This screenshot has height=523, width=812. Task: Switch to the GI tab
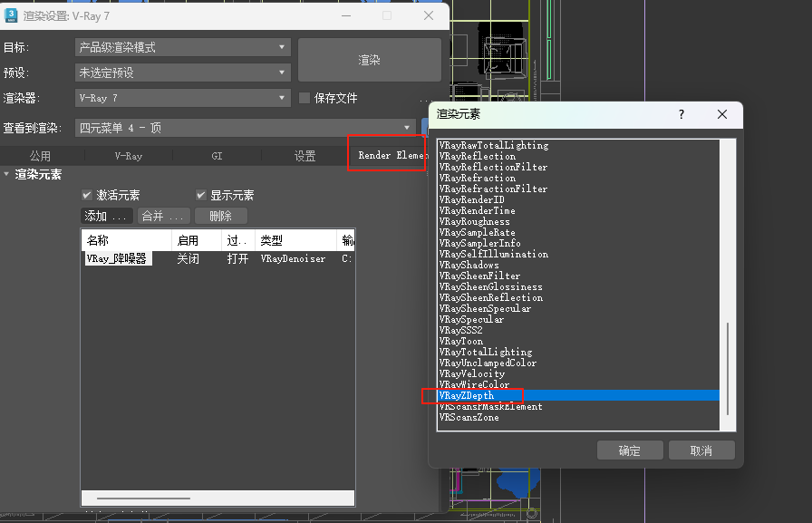(x=217, y=156)
